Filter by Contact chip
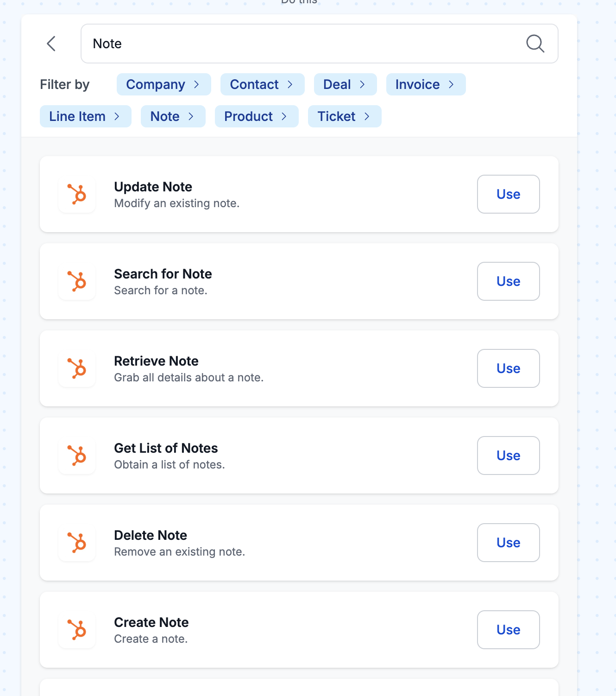This screenshot has width=616, height=696. click(263, 84)
